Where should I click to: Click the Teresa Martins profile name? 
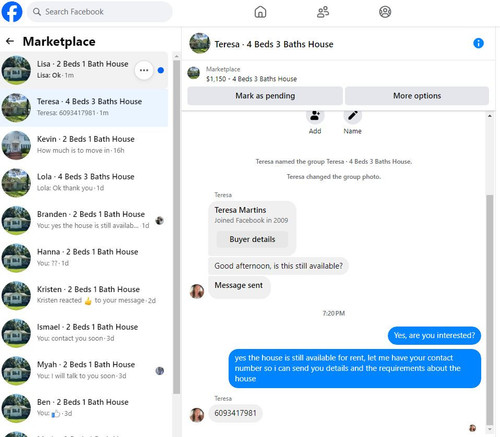pos(240,210)
